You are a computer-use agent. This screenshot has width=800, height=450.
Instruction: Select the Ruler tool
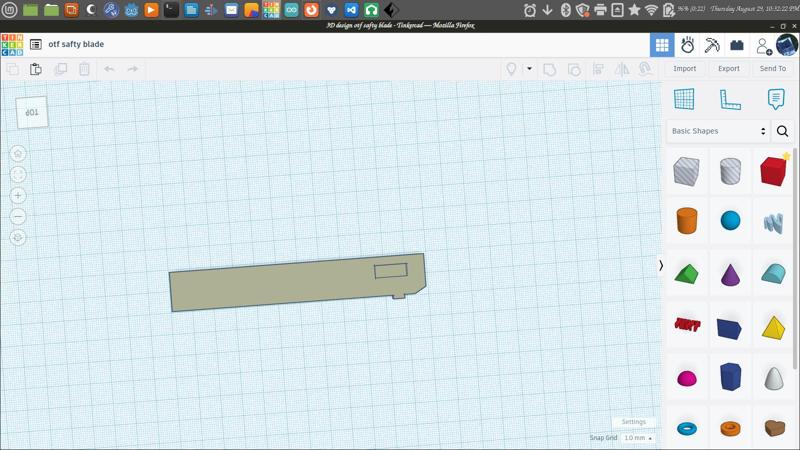click(x=730, y=99)
